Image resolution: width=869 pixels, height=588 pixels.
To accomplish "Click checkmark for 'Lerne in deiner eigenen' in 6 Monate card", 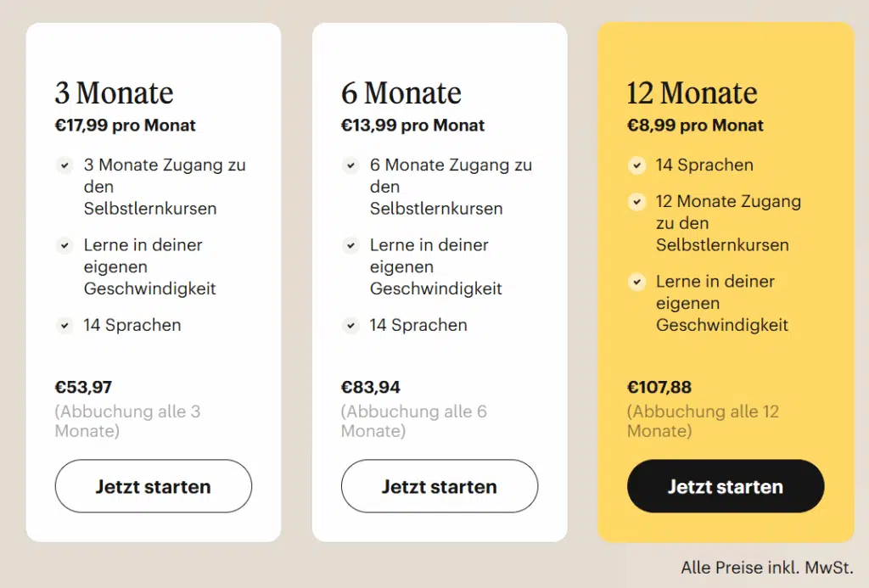I will [350, 245].
